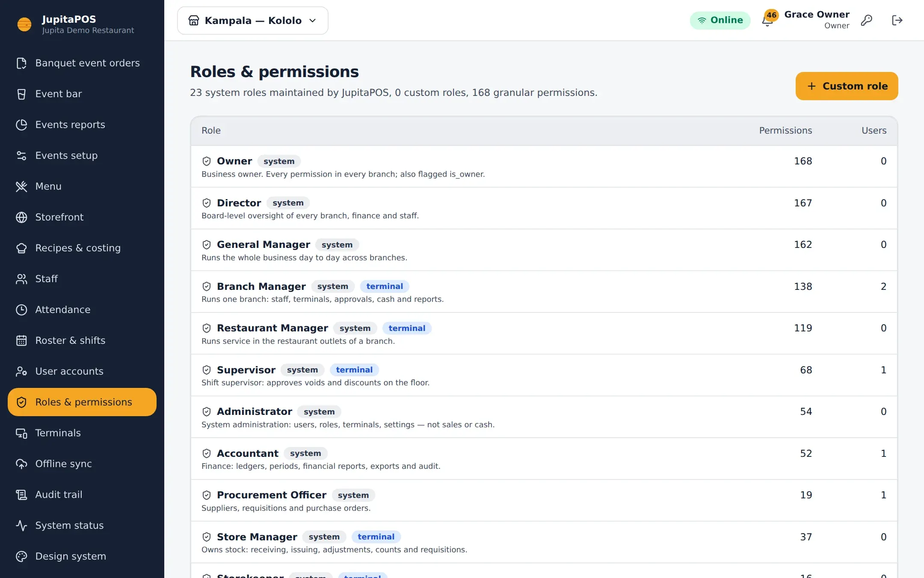Create a new Custom role
The image size is (924, 578).
(x=847, y=86)
